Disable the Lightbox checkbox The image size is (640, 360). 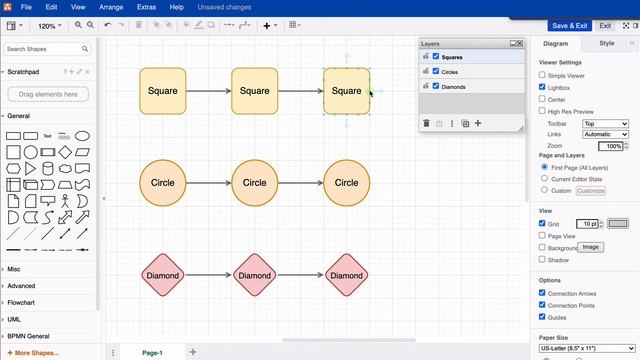pos(542,87)
